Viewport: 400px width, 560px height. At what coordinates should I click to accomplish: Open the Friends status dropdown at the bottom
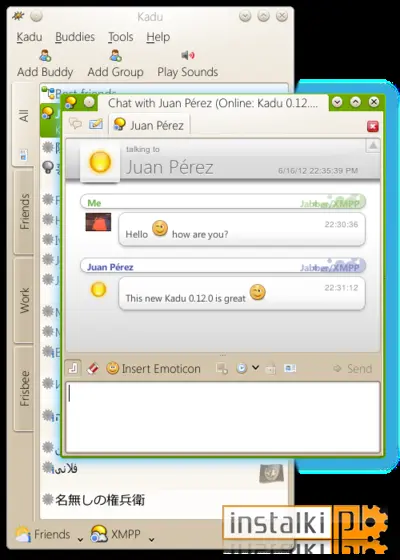click(x=50, y=535)
